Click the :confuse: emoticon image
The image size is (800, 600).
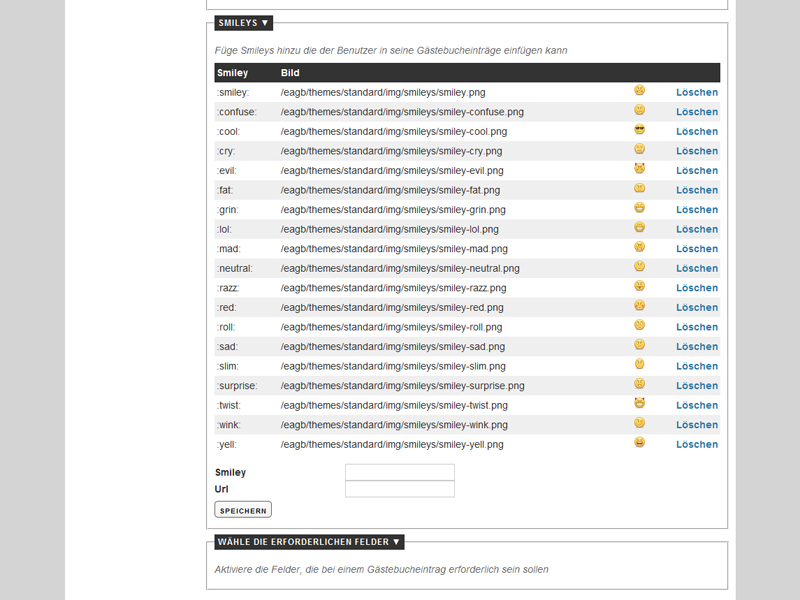(x=639, y=110)
